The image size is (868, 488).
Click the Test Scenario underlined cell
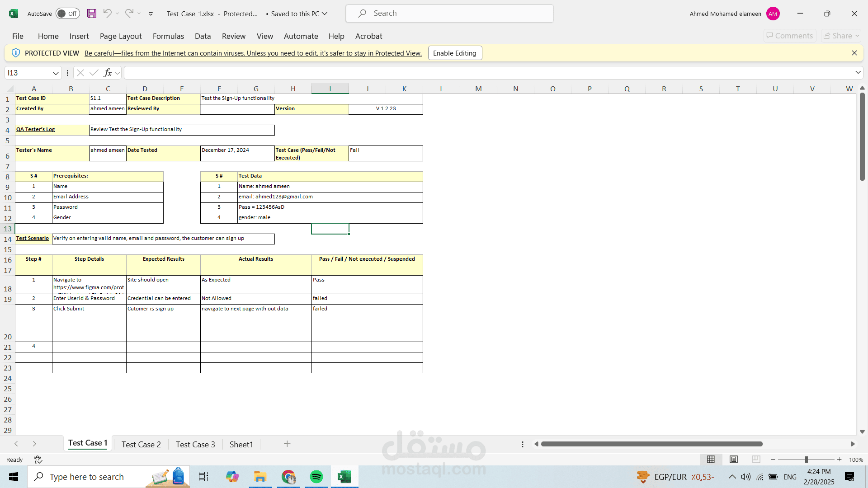click(x=33, y=239)
